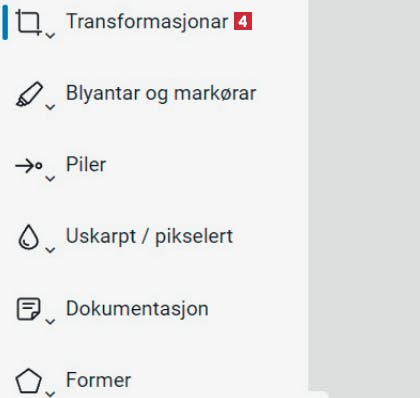Open the Transformasjonar menu entry
420x398 pixels.
click(x=147, y=21)
